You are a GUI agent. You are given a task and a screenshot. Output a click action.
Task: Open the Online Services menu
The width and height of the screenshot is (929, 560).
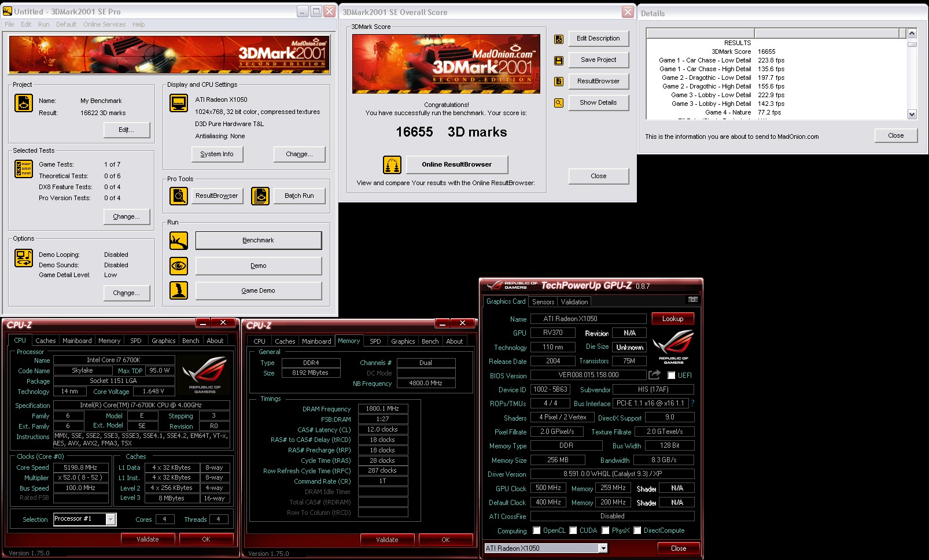pyautogui.click(x=105, y=24)
